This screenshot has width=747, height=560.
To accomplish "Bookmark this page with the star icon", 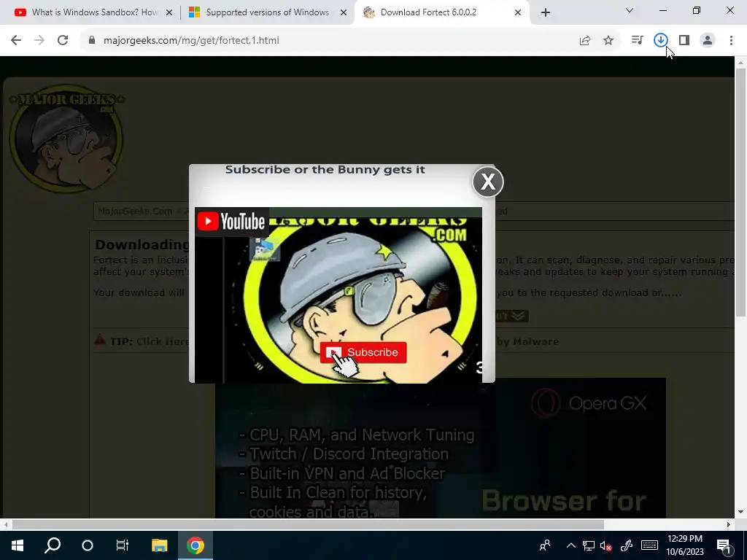I will pos(608,41).
